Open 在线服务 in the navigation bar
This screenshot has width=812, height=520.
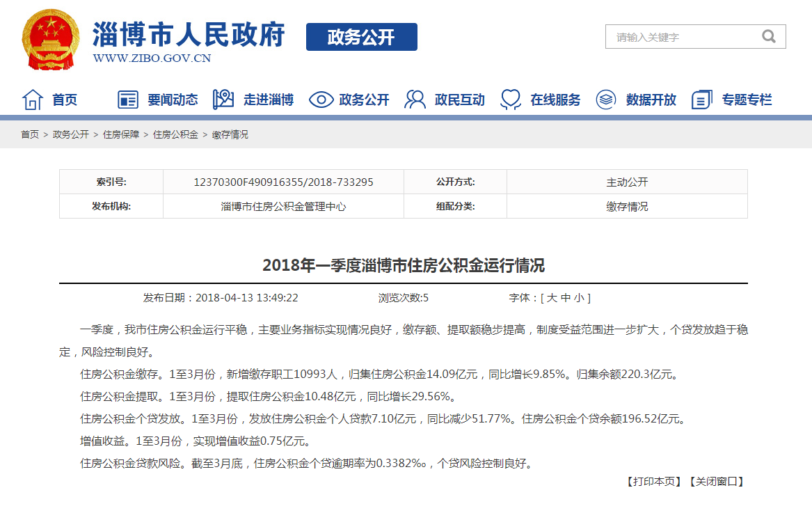point(555,100)
